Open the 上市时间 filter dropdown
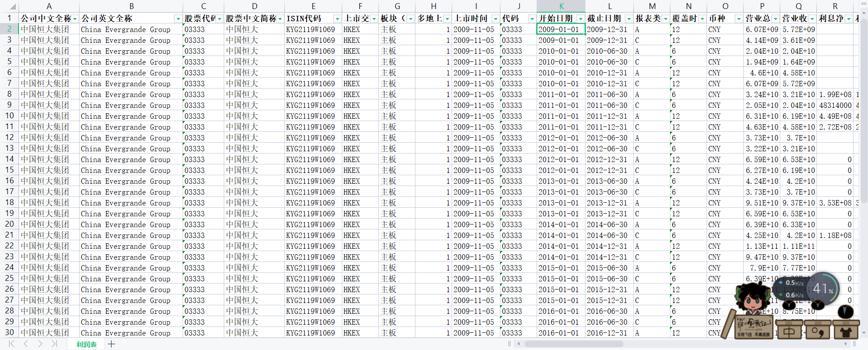The width and height of the screenshot is (868, 350). click(x=495, y=19)
